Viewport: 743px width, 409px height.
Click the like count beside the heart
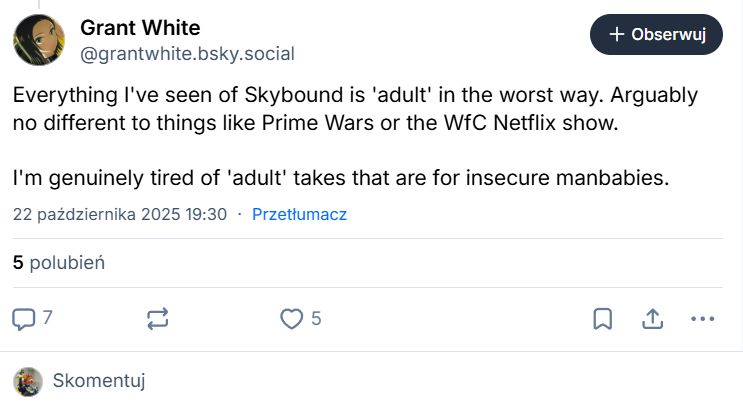click(x=316, y=319)
